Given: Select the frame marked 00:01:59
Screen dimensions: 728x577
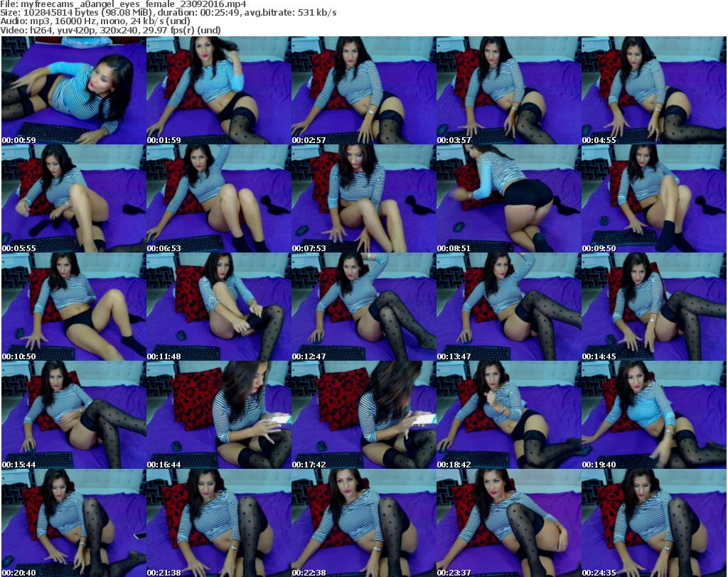Looking at the screenshot, I should tap(218, 91).
